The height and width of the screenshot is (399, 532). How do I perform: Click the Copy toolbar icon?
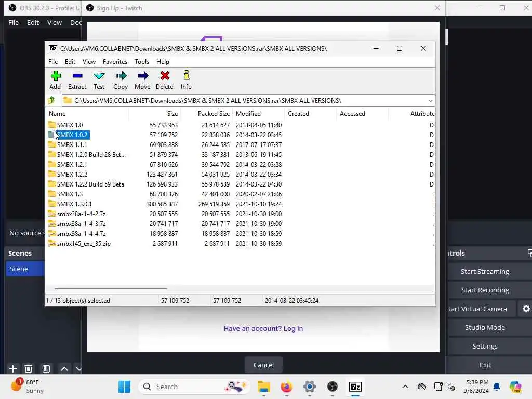pyautogui.click(x=121, y=80)
